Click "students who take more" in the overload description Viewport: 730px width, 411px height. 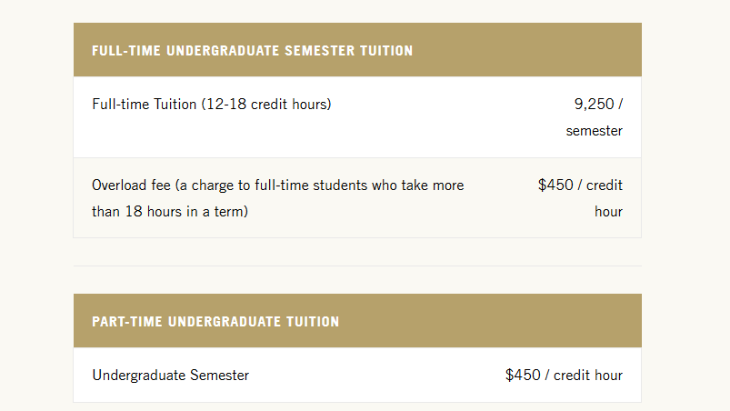[392, 185]
